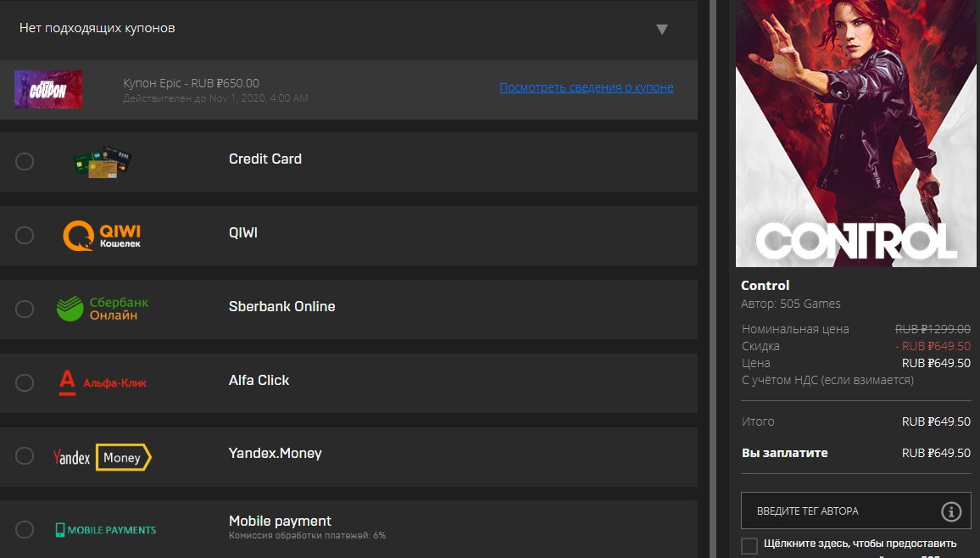
Task: Click the Mobile Payments logo
Action: (106, 530)
